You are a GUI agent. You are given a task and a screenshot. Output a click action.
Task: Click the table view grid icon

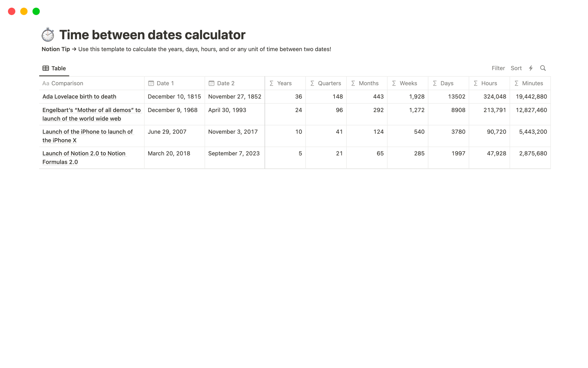tap(46, 68)
